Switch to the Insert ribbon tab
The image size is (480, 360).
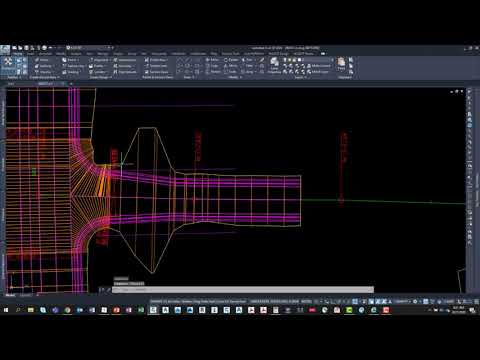click(x=31, y=54)
